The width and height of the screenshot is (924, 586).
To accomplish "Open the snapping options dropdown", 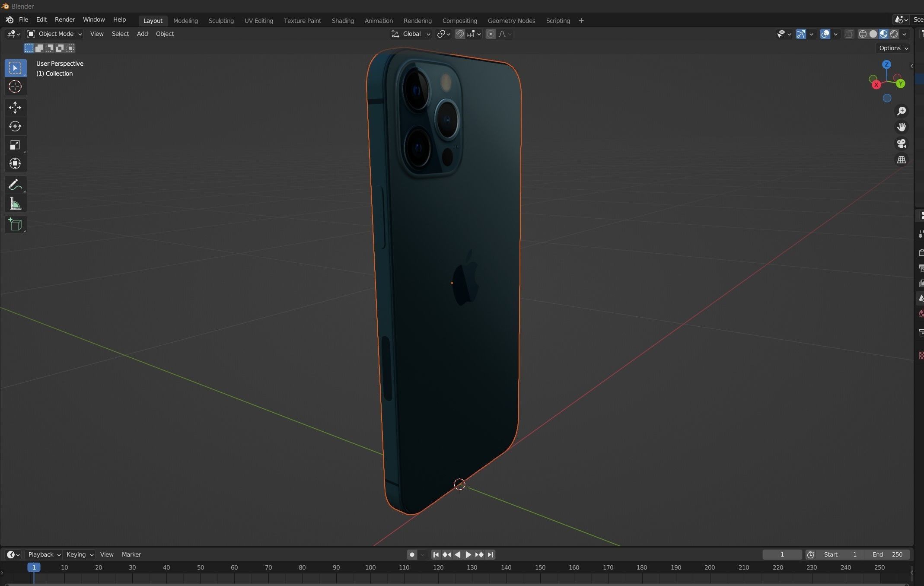I will 474,34.
